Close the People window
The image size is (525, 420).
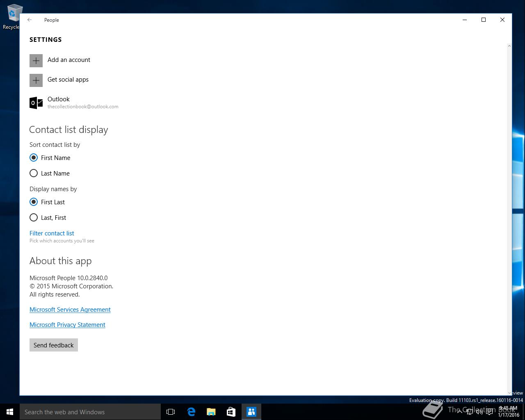(x=502, y=20)
